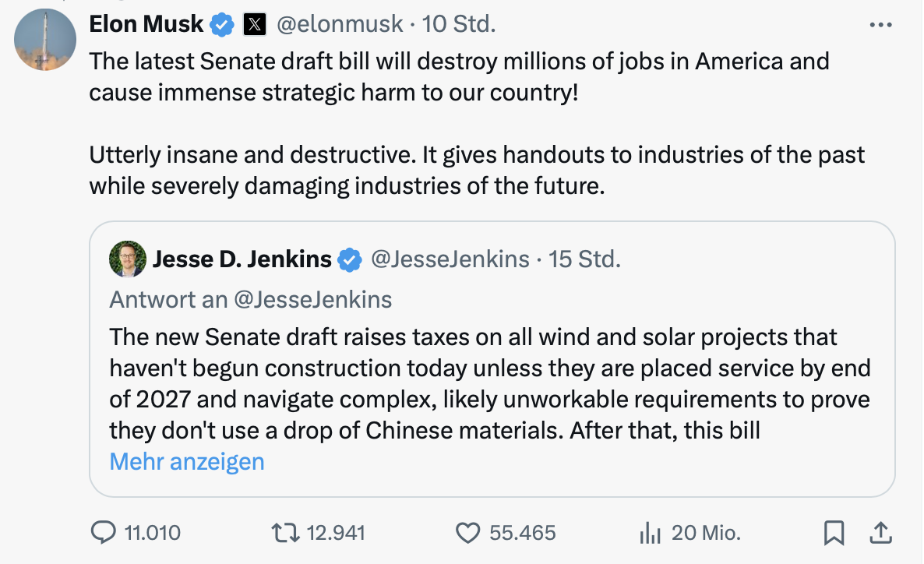The image size is (924, 564).
Task: Click Elon Musk's blue verified badge
Action: [223, 25]
